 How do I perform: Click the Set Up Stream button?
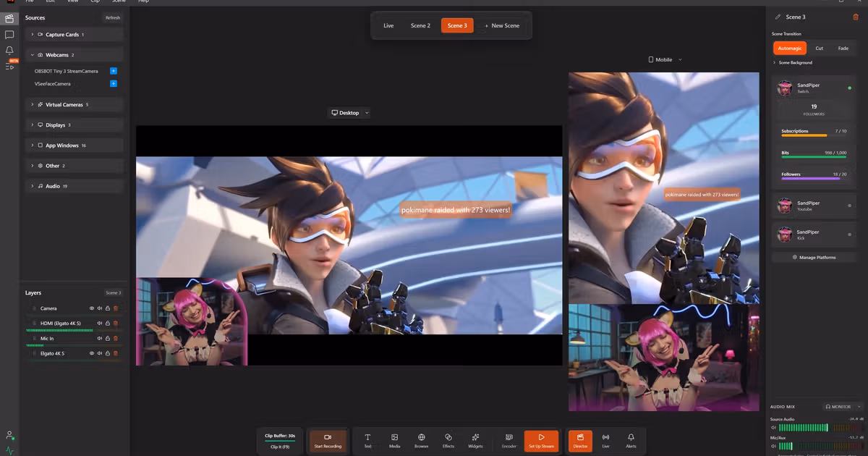(x=541, y=441)
